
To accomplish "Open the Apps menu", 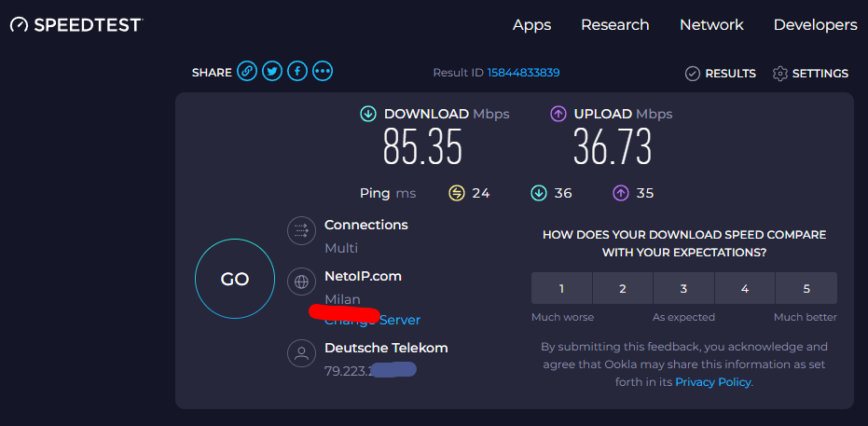I will point(532,25).
